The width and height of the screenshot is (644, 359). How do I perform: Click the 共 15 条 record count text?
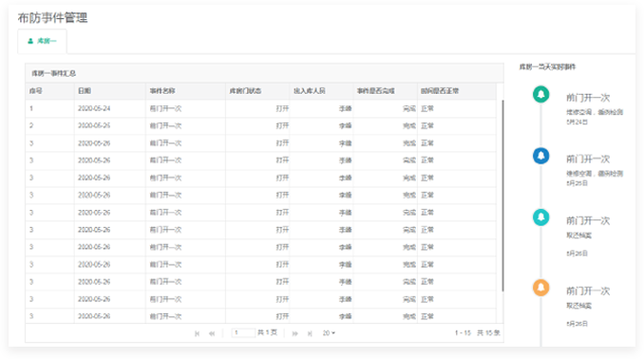point(488,333)
